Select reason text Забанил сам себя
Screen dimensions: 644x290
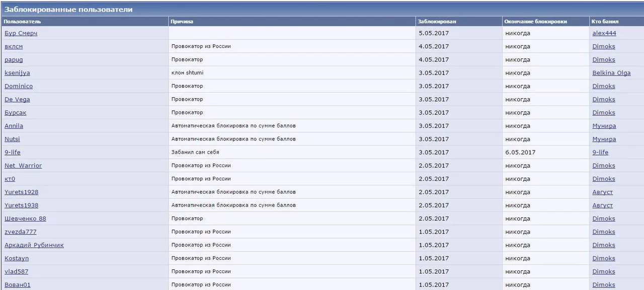pos(195,152)
